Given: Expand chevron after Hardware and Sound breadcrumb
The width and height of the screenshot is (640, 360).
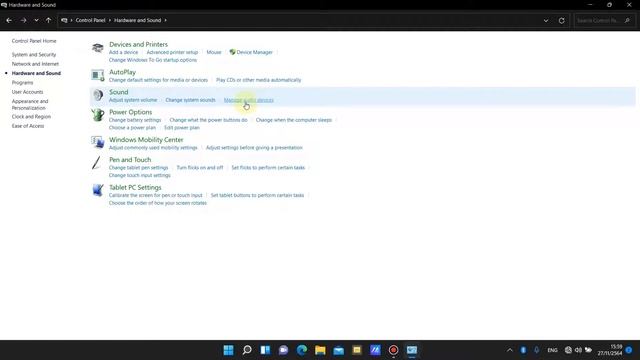Looking at the screenshot, I should click(x=165, y=20).
